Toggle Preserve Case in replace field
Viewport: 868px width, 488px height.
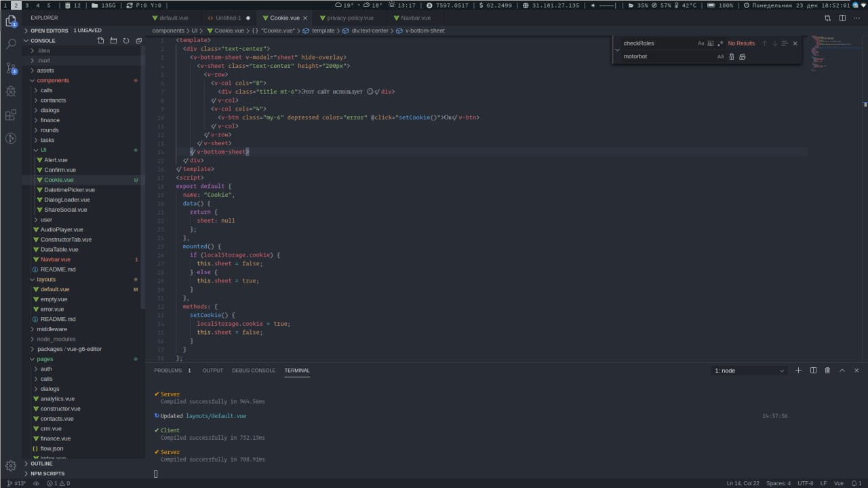point(720,56)
